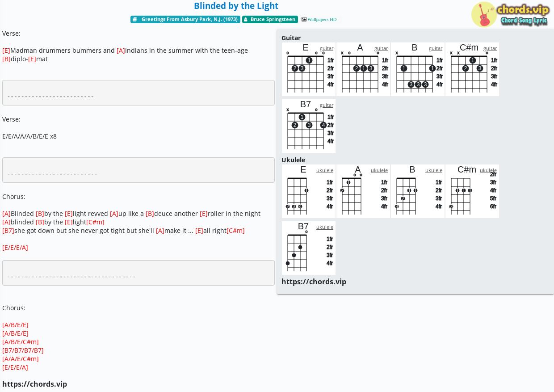This screenshot has width=554, height=392.
Task: Click the [B] chord before "deuce another"
Action: coord(150,214)
